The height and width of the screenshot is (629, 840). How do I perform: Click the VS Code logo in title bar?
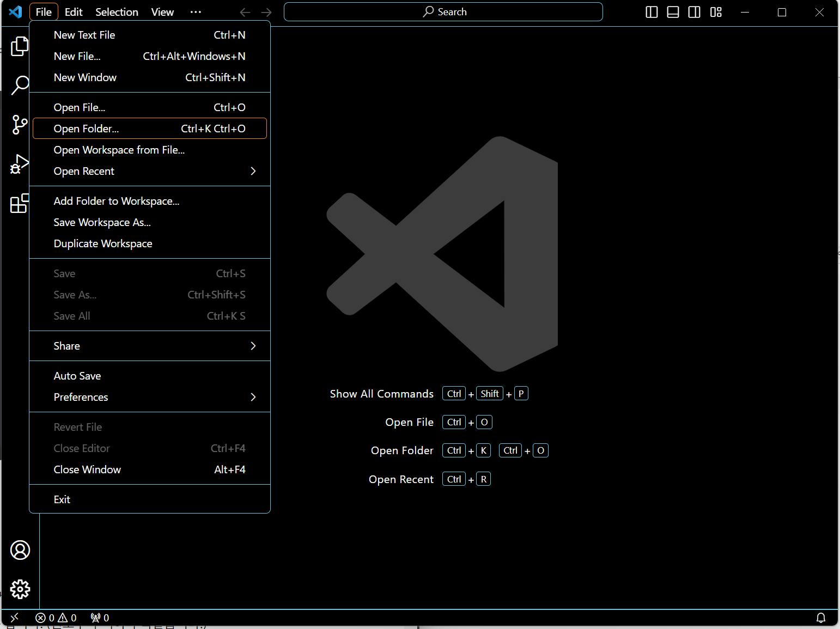point(15,11)
